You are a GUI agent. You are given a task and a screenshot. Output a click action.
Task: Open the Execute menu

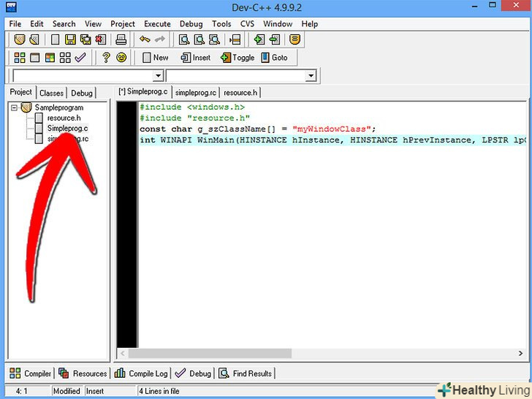(157, 23)
